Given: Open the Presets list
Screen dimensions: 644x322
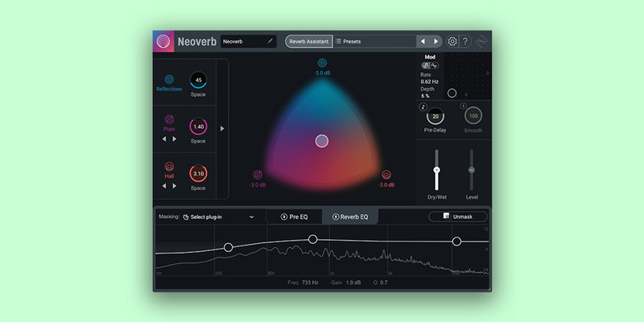Looking at the screenshot, I should coord(374,41).
